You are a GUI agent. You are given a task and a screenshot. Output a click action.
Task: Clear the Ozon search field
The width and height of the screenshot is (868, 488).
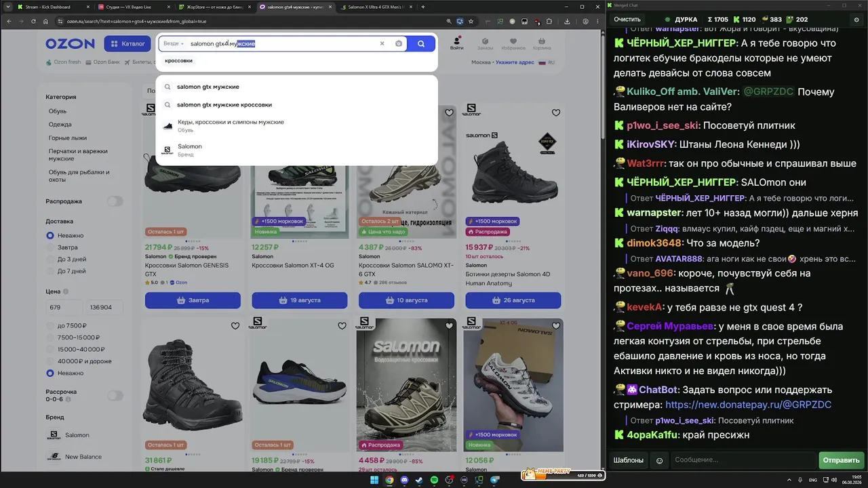(382, 43)
